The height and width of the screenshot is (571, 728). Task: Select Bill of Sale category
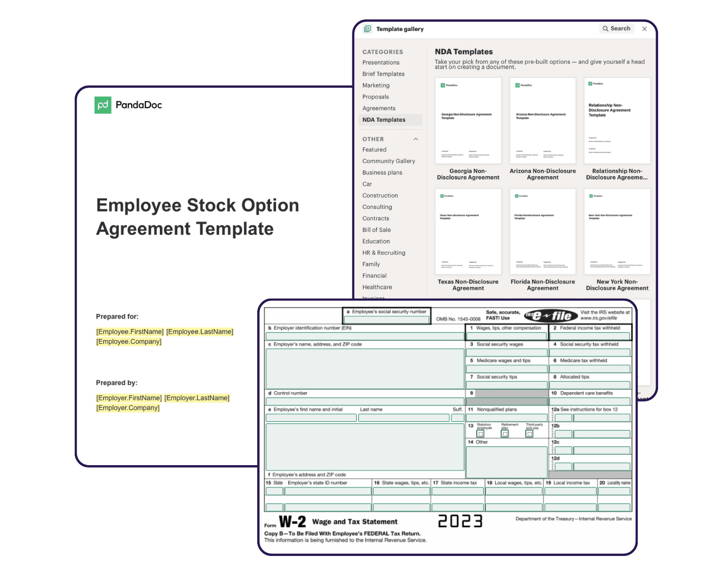pyautogui.click(x=376, y=230)
